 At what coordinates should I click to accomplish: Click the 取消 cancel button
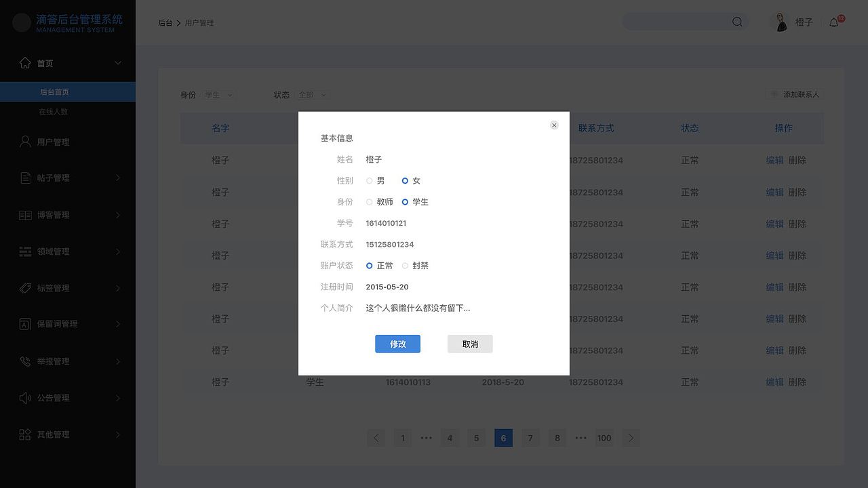(x=470, y=344)
